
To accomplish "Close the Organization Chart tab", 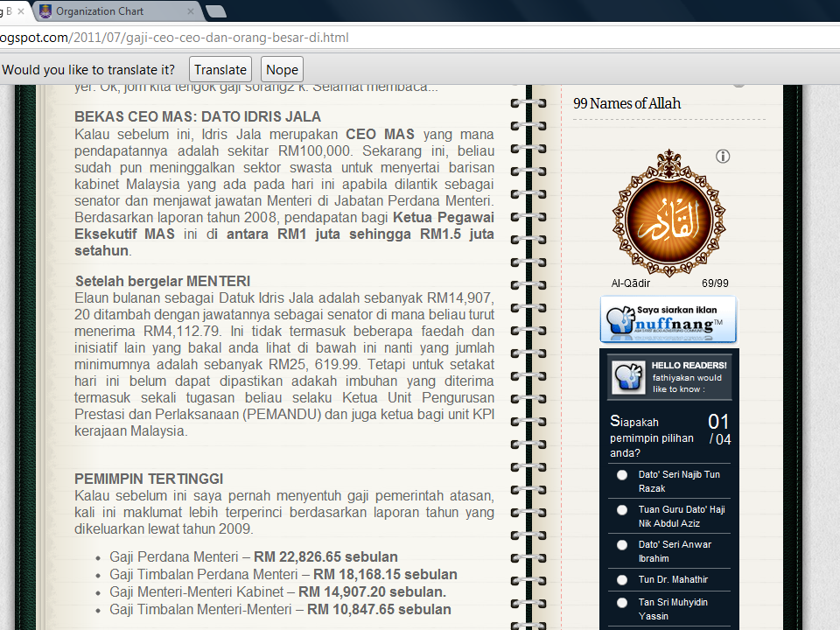I will click(x=190, y=11).
